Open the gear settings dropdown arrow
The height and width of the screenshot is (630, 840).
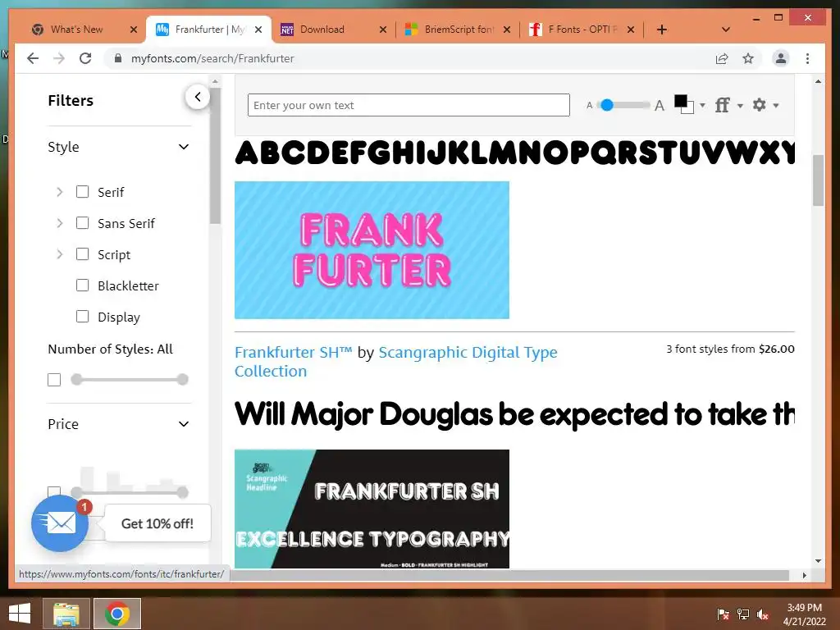(x=776, y=106)
